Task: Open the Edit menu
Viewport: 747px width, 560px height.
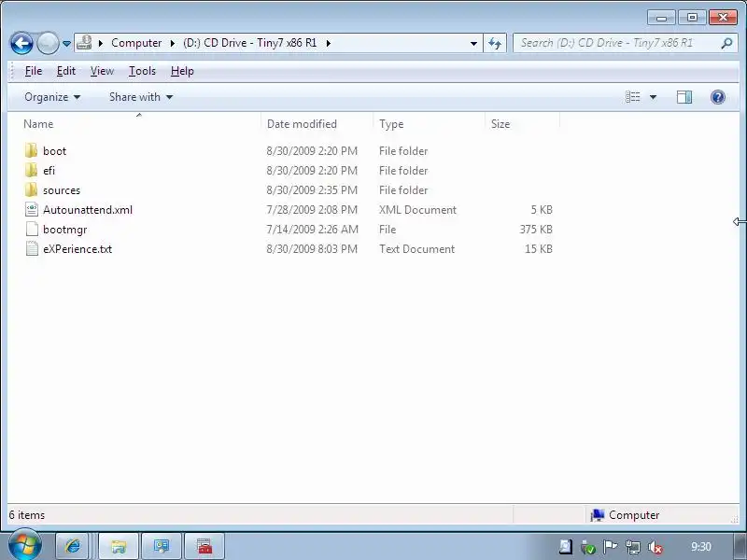Action: click(x=65, y=71)
